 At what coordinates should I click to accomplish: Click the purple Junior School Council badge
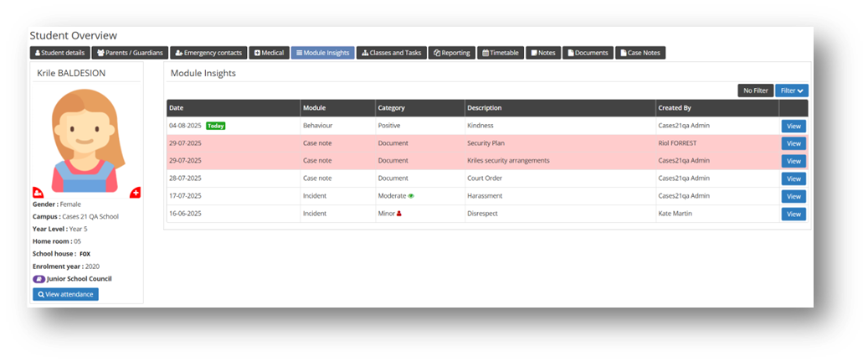pyautogui.click(x=39, y=279)
